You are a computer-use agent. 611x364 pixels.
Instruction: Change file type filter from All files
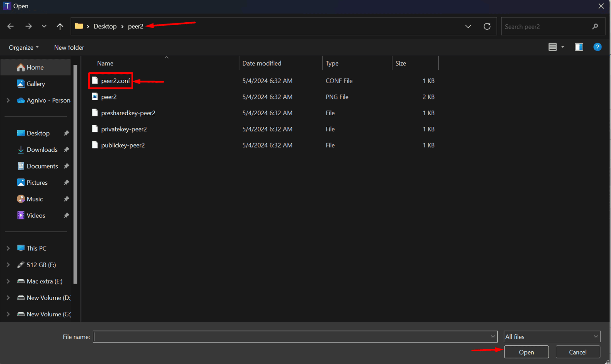[552, 337]
